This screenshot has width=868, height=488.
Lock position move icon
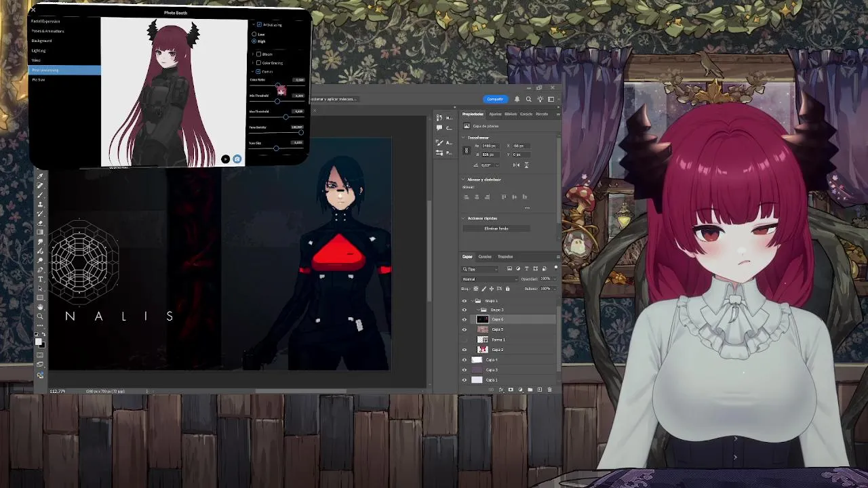tap(492, 289)
